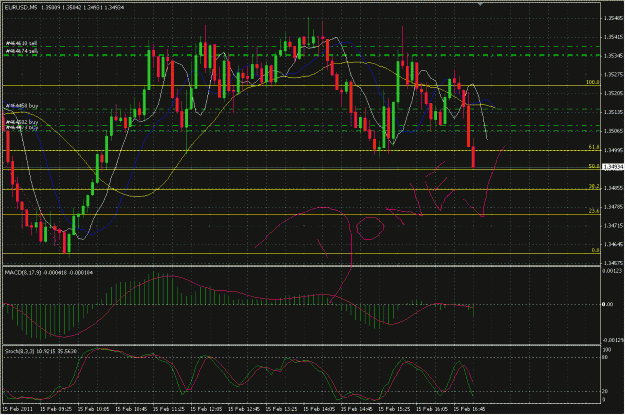Viewport: 625px width, 415px height.
Task: Click the Stochastic 20 level value
Action: 605,391
